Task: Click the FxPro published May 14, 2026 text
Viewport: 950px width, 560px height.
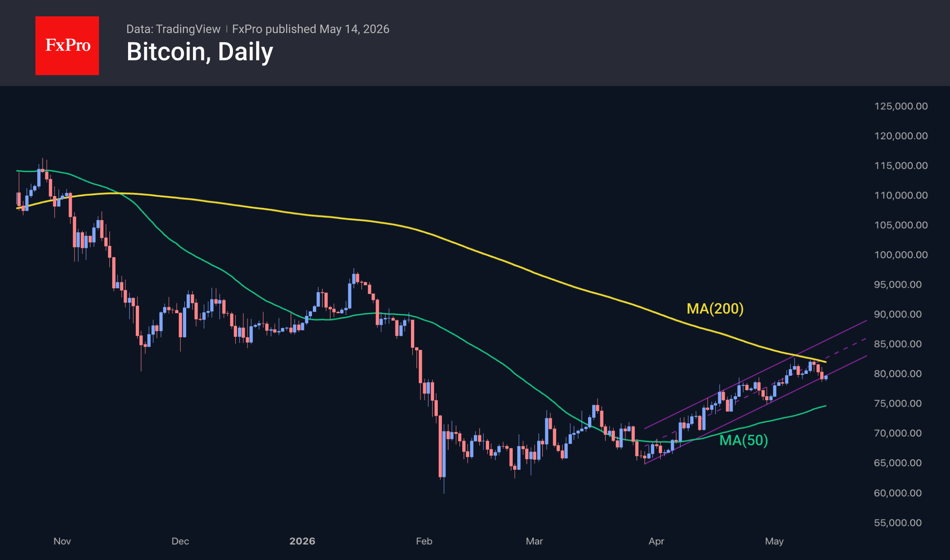Action: click(311, 29)
